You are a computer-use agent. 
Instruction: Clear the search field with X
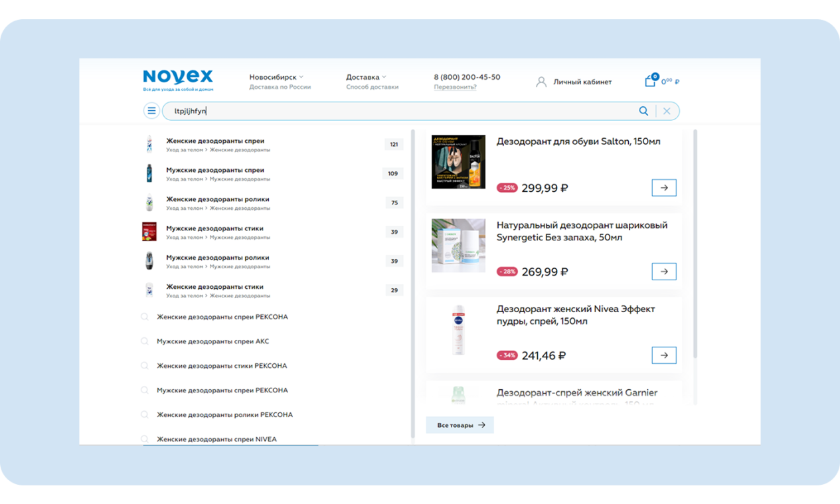667,111
